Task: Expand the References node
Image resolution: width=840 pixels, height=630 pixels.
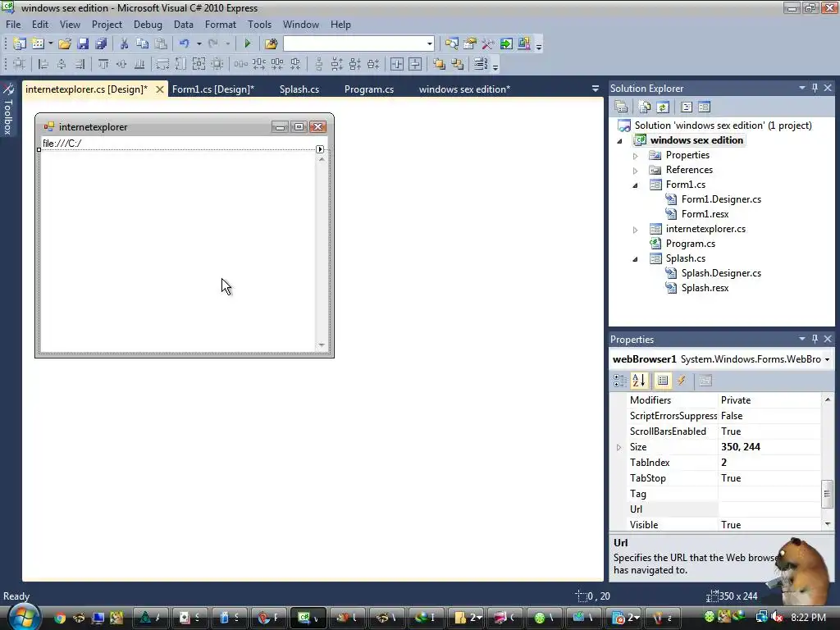Action: coord(636,171)
